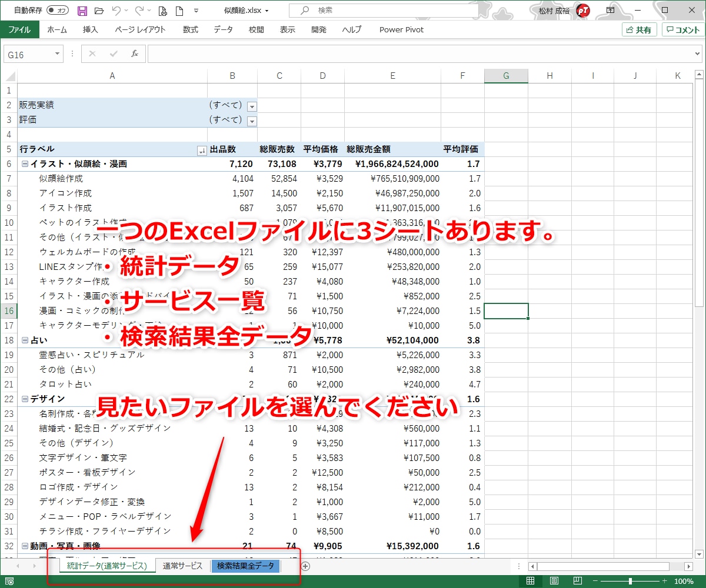
Task: Collapse the デザイン group
Action: click(25, 399)
